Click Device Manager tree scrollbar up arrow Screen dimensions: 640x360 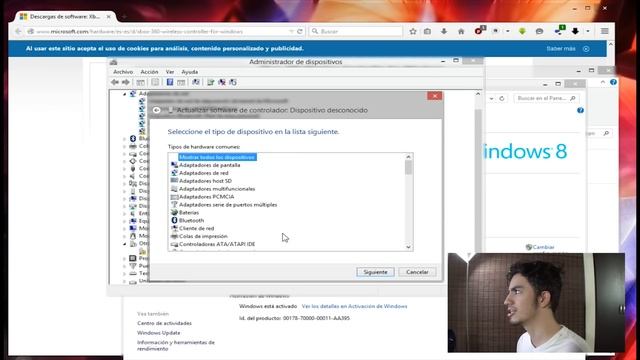click(478, 94)
